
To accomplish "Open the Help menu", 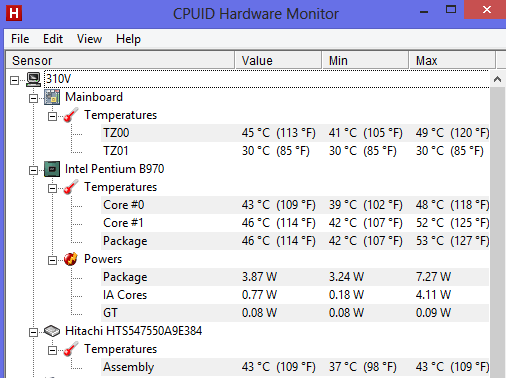I will pyautogui.click(x=128, y=39).
